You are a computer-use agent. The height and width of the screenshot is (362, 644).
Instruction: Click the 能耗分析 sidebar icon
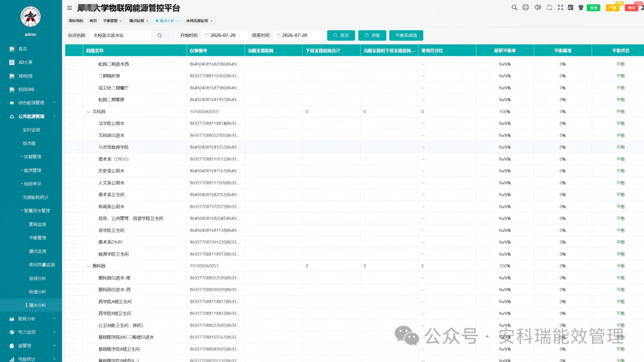point(11,319)
